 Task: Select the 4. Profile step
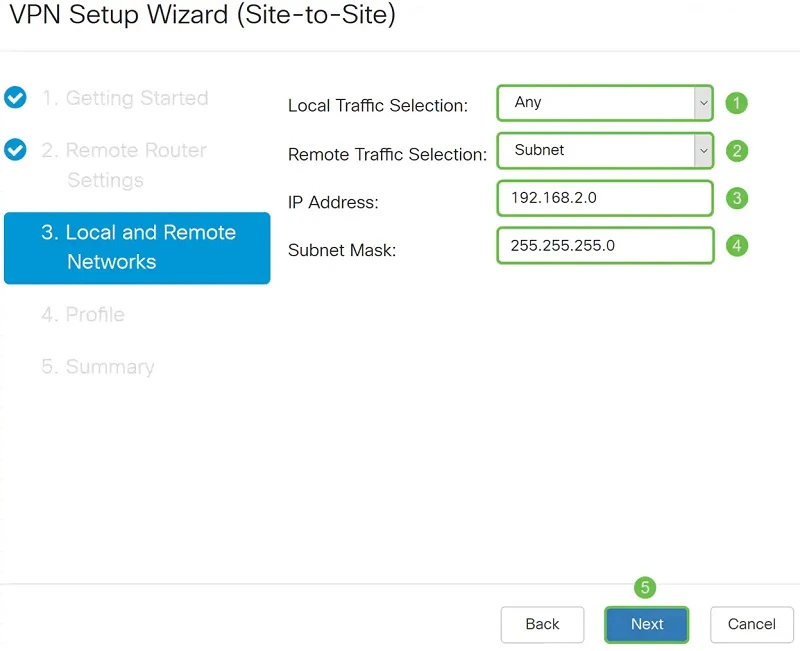(83, 315)
